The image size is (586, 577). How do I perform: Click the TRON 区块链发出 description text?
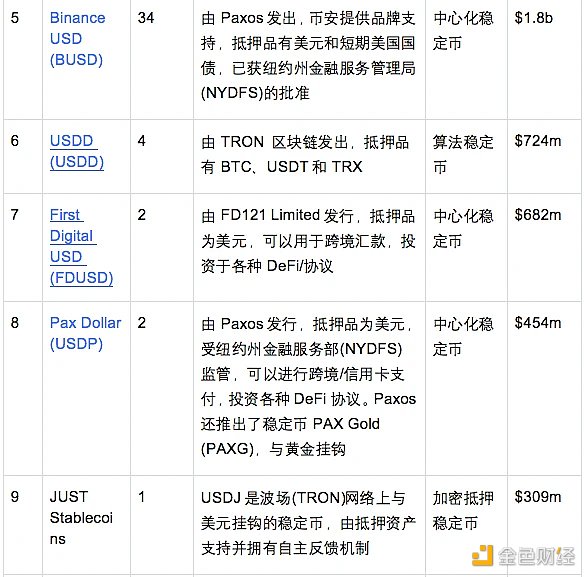tap(305, 154)
